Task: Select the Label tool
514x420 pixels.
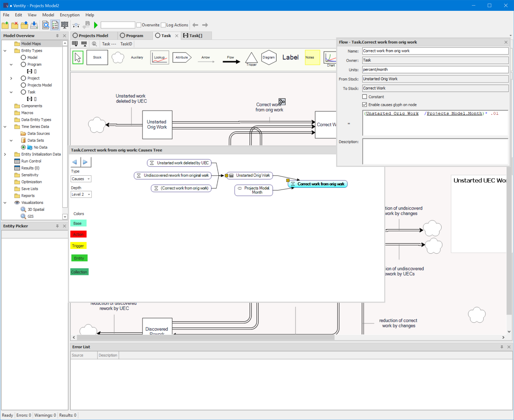Action: 290,57
